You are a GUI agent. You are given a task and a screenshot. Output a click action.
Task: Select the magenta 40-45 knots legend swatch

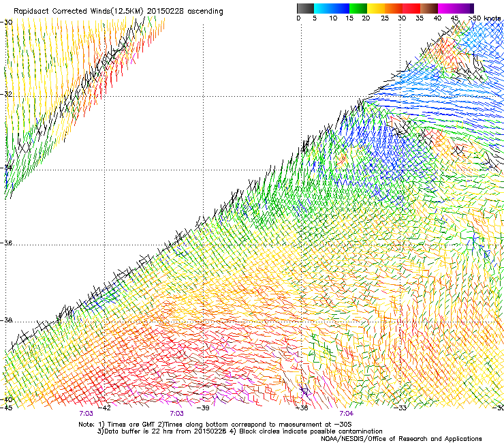click(447, 8)
